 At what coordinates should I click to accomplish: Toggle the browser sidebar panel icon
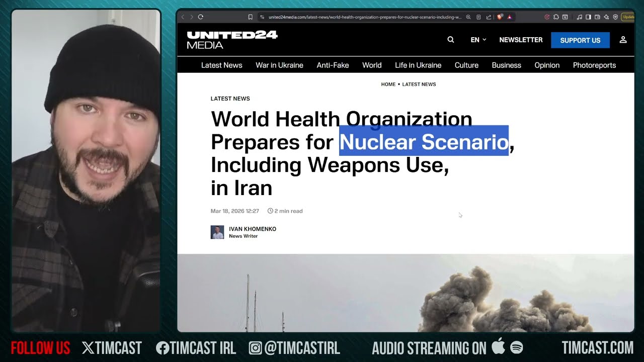click(588, 17)
